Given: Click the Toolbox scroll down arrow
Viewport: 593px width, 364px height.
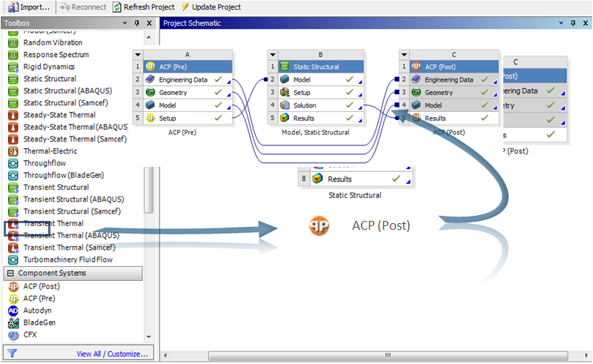Looking at the screenshot, I should click(x=149, y=337).
